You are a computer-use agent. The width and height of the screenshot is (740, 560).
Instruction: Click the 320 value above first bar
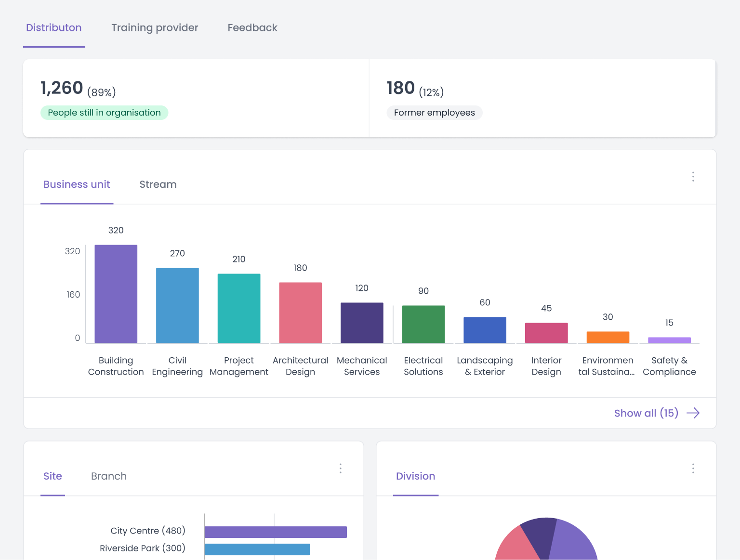pos(116,230)
